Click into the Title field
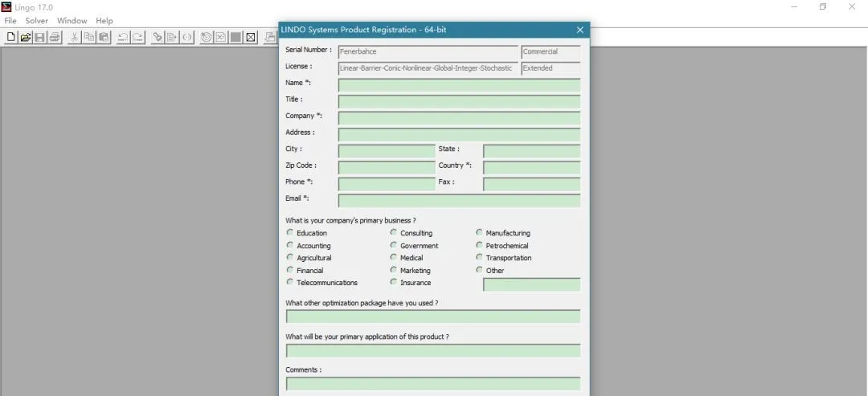Screen dimensions: 868x396 (460, 102)
